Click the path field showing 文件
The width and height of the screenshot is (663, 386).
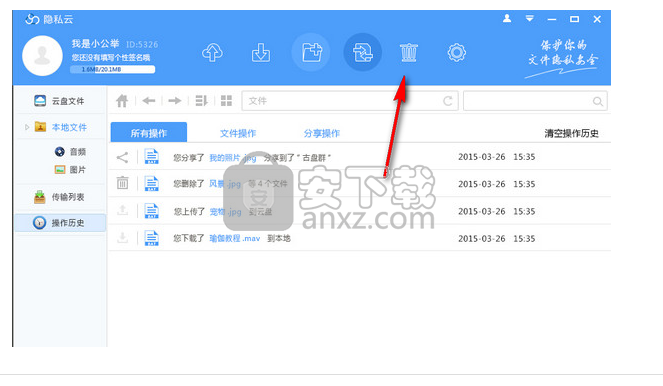(x=350, y=101)
